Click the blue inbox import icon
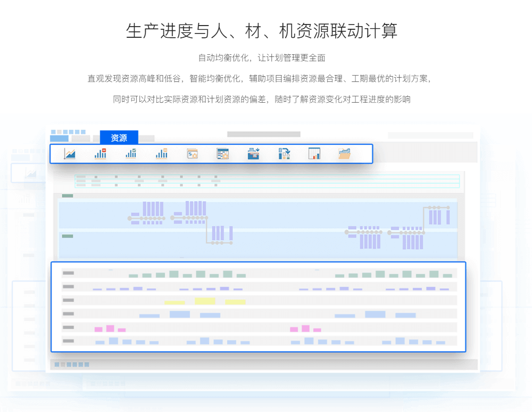Screen dimensions: 532x412 (253, 154)
